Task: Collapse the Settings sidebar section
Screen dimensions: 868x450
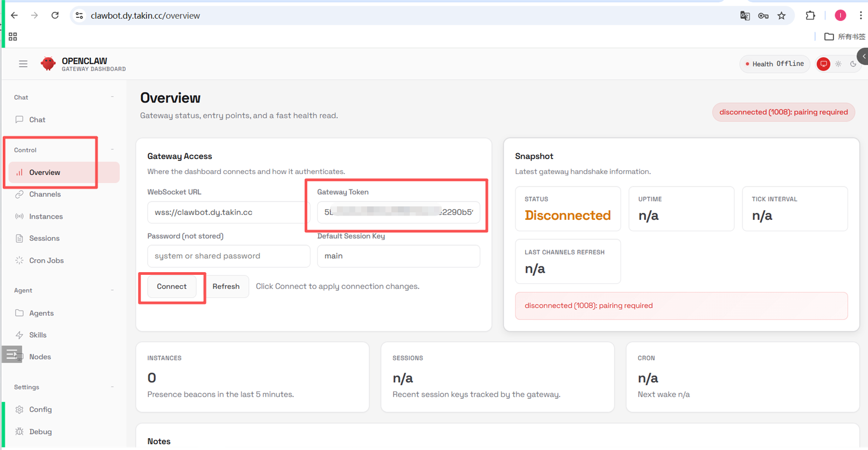Action: pyautogui.click(x=112, y=387)
